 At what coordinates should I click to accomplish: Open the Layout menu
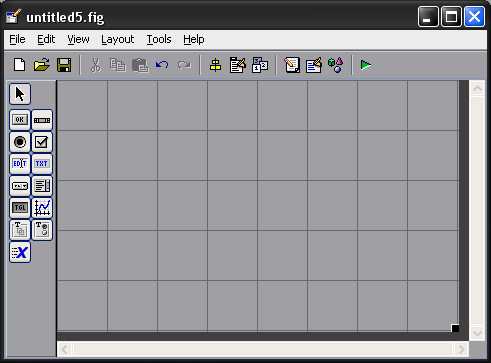pyautogui.click(x=117, y=39)
